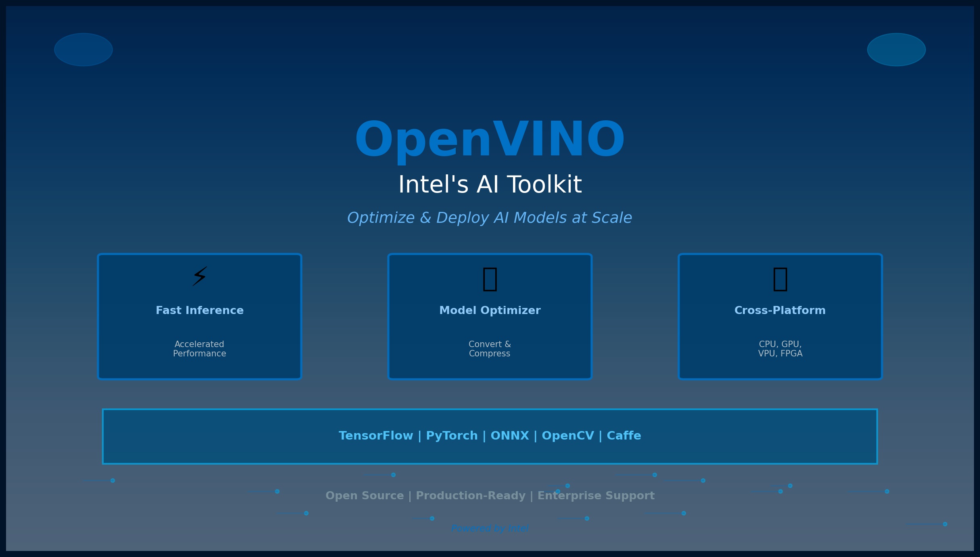This screenshot has width=980, height=557.
Task: Select the PyTorch framework label
Action: pyautogui.click(x=451, y=436)
